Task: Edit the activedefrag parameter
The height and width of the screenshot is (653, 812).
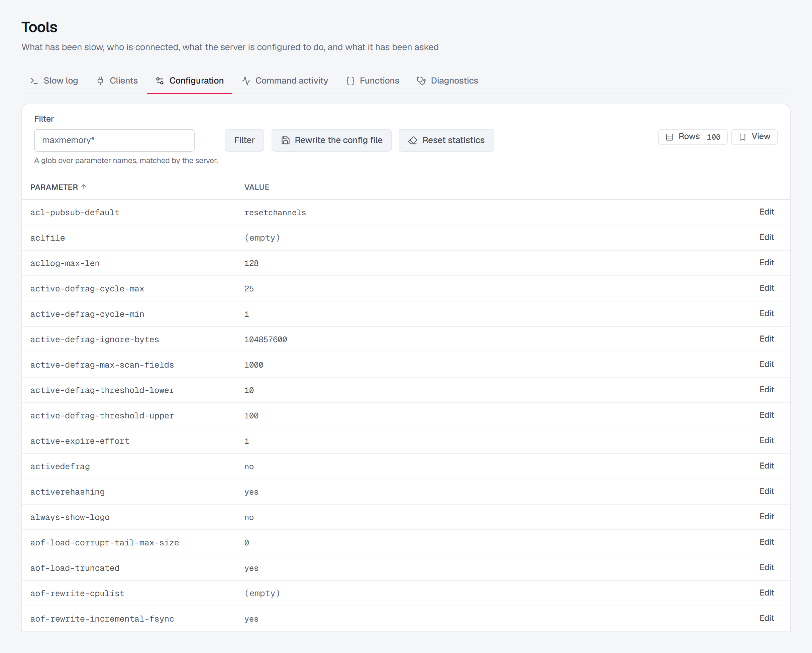Action: pyautogui.click(x=767, y=466)
